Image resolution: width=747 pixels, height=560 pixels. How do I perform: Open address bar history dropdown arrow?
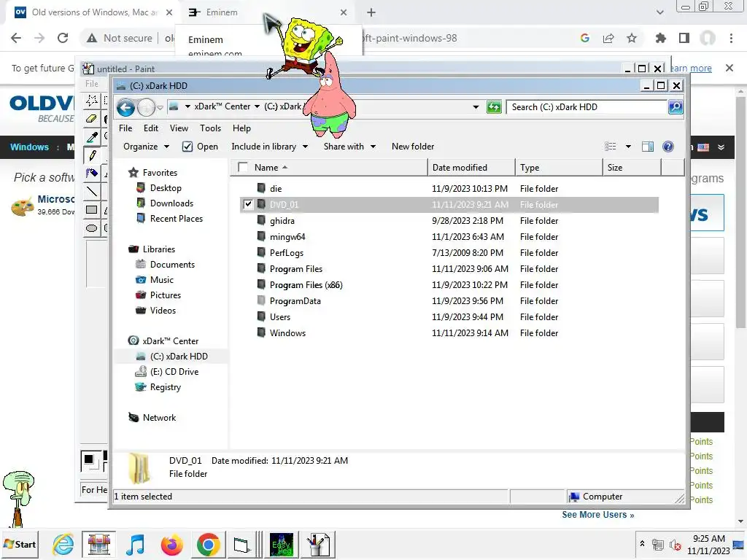tap(476, 107)
